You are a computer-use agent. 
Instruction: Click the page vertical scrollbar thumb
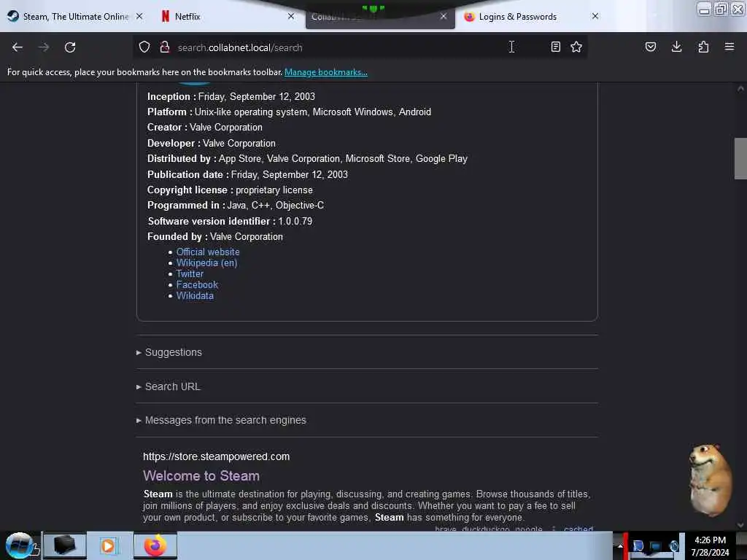click(x=740, y=158)
